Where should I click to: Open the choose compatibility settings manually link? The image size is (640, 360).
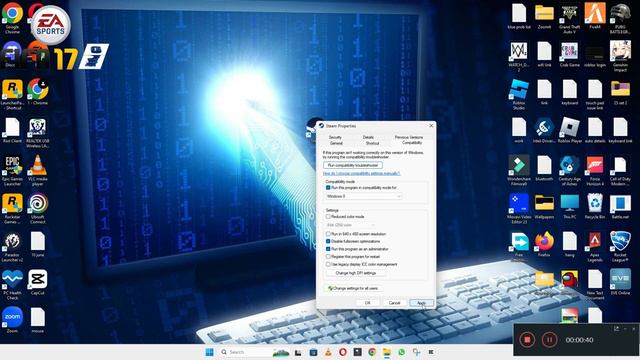(361, 173)
